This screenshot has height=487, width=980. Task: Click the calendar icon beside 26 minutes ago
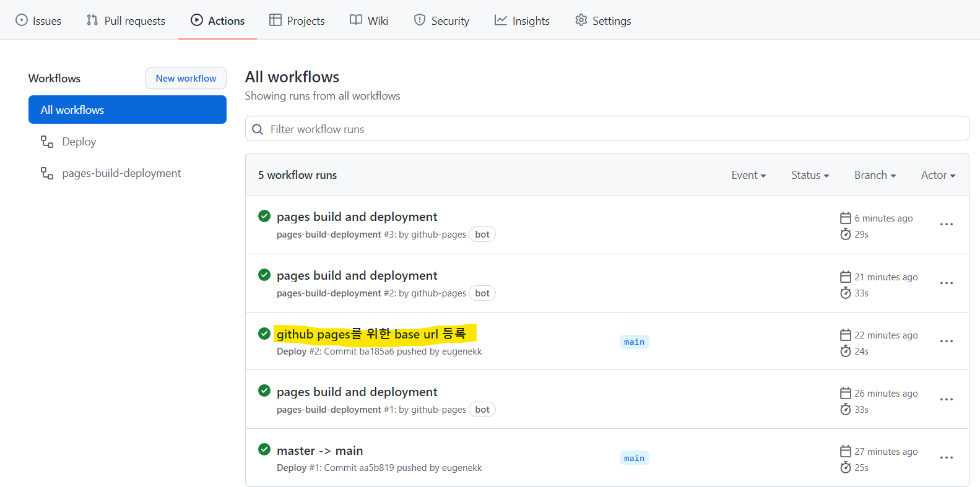point(846,393)
